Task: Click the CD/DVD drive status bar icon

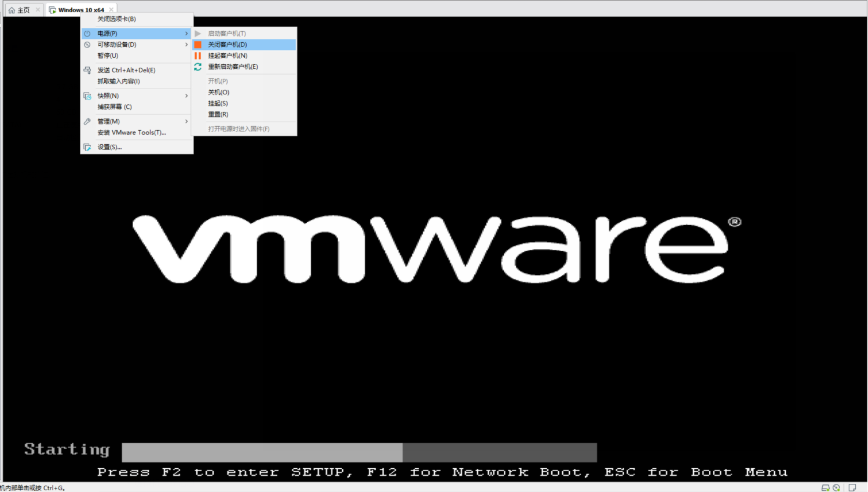Action: click(x=837, y=488)
